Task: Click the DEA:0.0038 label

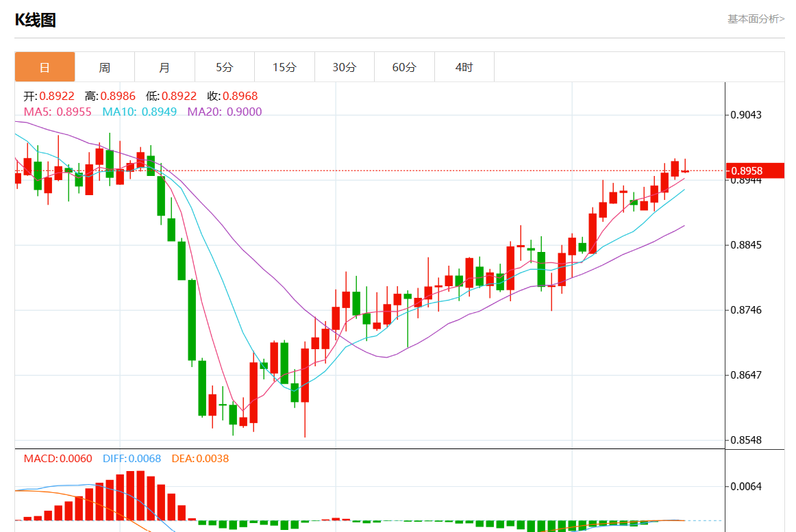Action: coord(200,458)
